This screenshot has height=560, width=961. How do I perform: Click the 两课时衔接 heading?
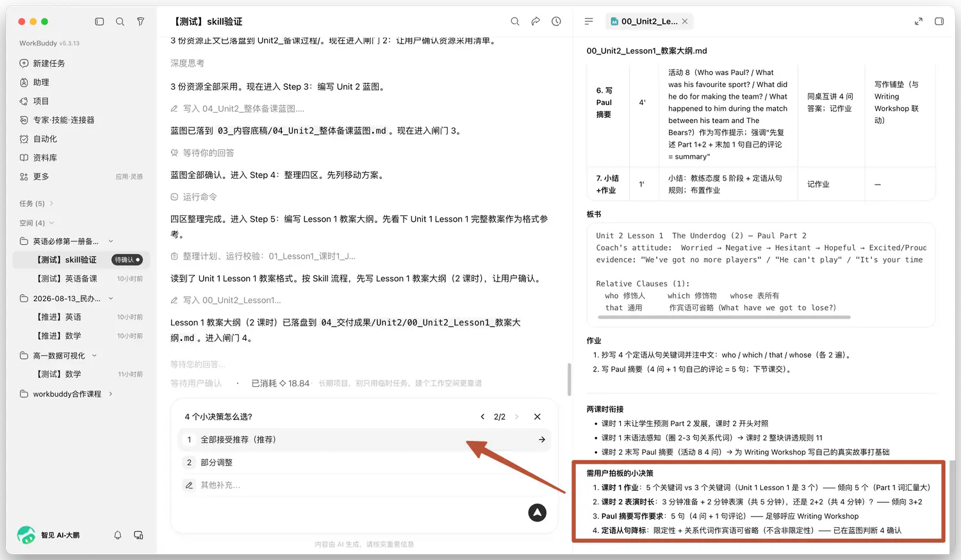click(605, 409)
